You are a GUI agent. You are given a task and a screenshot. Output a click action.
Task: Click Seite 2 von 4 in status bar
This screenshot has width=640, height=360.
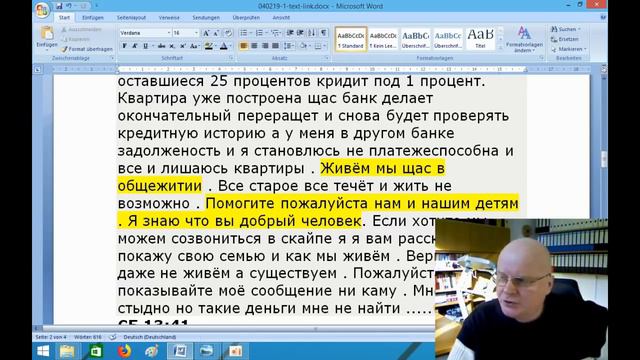click(x=51, y=337)
